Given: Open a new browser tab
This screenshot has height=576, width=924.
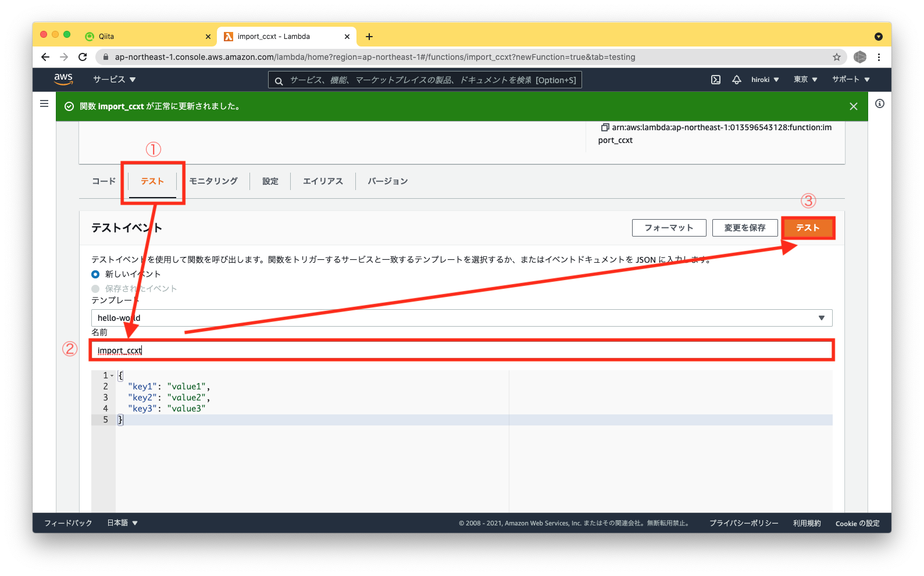Looking at the screenshot, I should (x=369, y=37).
